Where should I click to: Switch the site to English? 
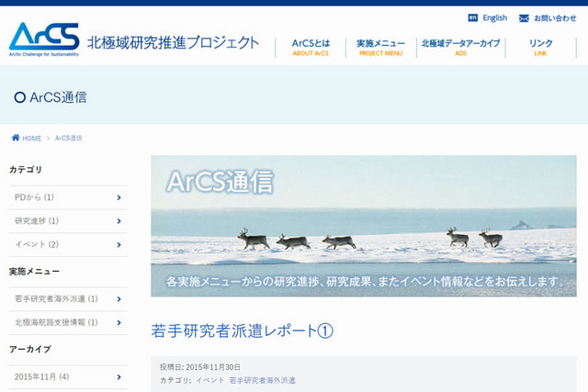click(494, 17)
